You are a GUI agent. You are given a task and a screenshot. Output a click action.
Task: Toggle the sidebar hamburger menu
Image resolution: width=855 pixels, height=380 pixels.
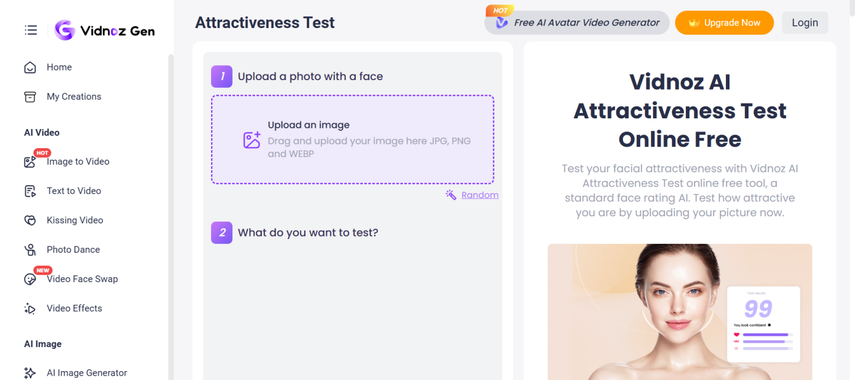click(x=31, y=30)
